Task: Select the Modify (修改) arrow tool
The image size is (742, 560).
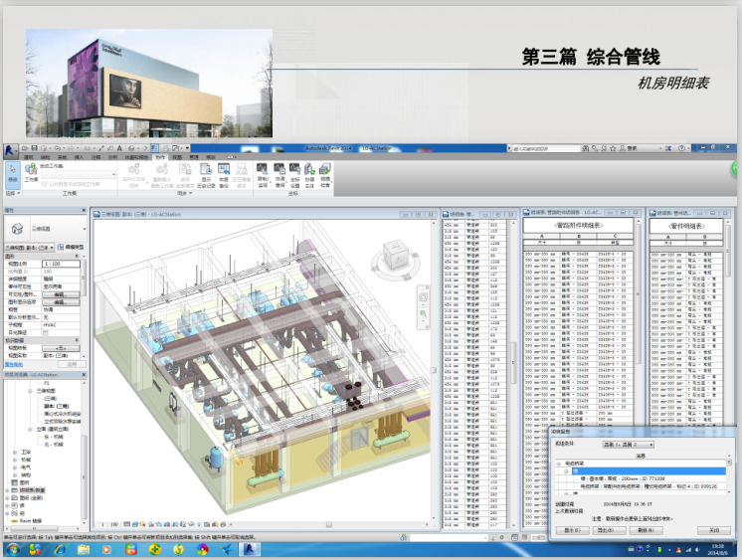Action: tap(12, 173)
